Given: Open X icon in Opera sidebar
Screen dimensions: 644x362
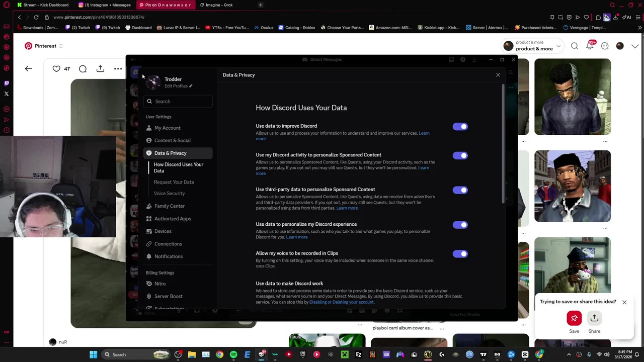Looking at the screenshot, I should (x=7, y=94).
